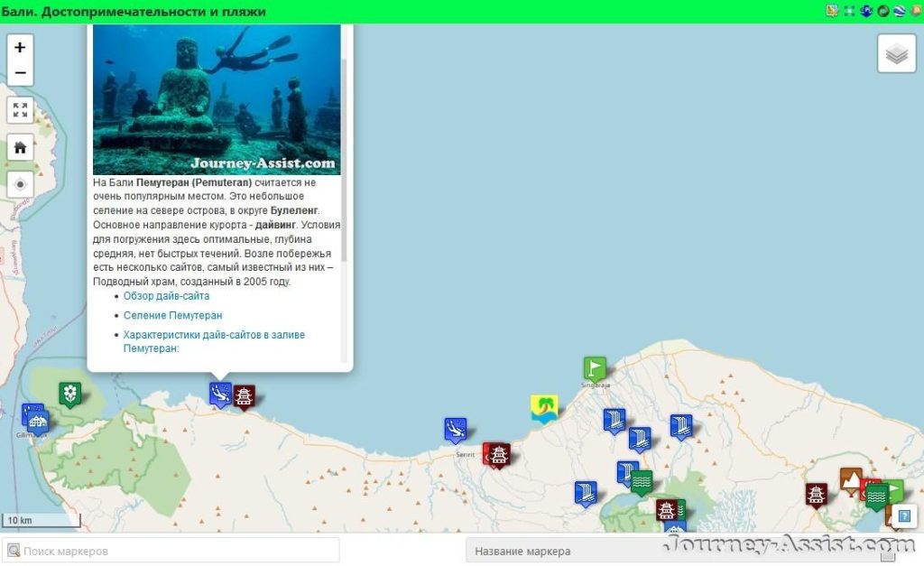Open link Обзор дайв-сайта
This screenshot has width=924, height=566.
pyautogui.click(x=166, y=296)
